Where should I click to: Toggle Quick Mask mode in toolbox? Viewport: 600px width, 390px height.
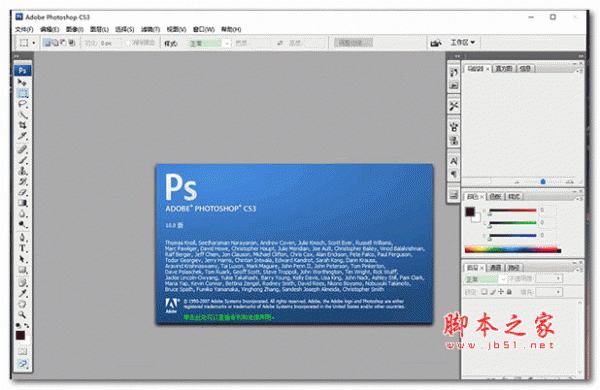[22, 351]
